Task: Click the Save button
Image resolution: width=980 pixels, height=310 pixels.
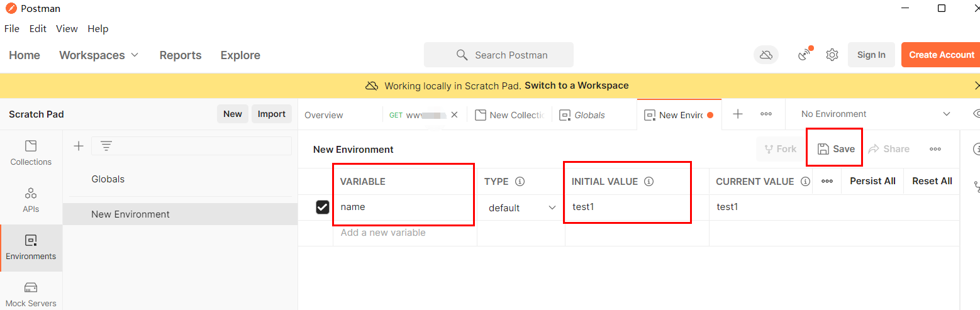Action: (836, 149)
